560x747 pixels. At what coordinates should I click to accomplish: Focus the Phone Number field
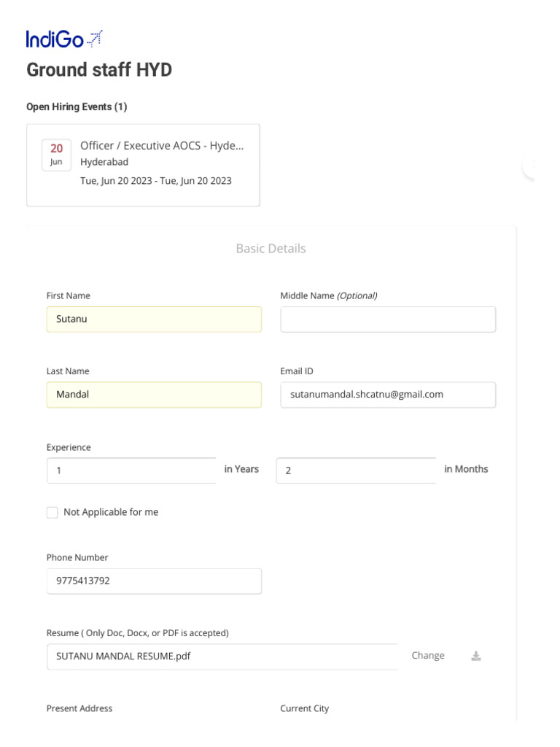[x=154, y=581]
